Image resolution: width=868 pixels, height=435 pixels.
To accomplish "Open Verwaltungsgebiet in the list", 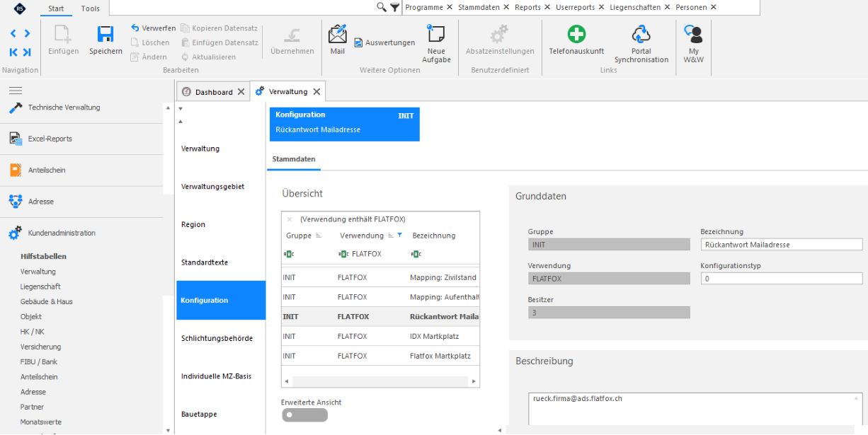I will coord(221,187).
